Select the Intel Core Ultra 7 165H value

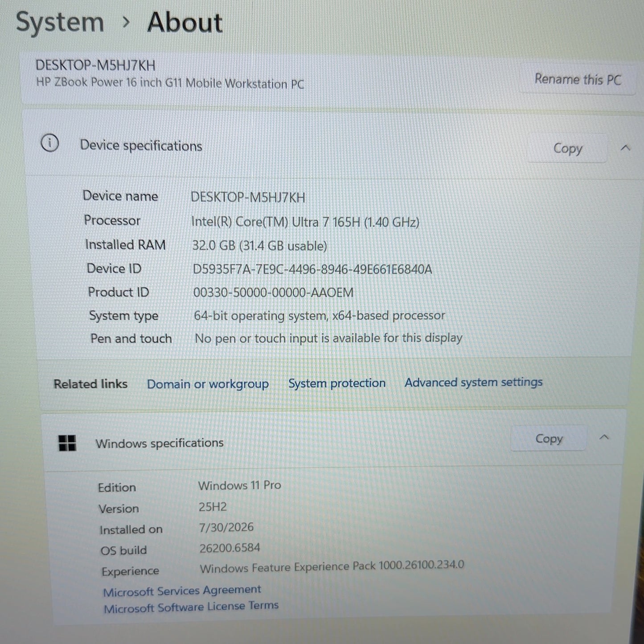coord(305,222)
